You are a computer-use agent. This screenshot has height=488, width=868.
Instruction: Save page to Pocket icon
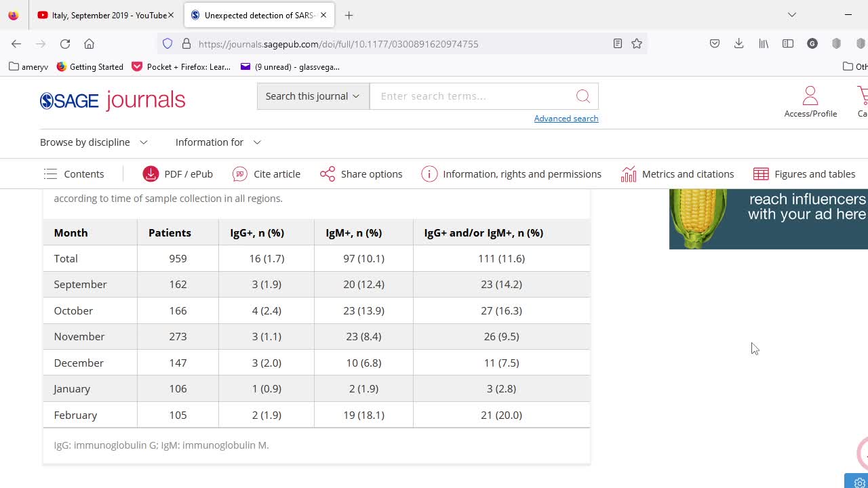715,43
